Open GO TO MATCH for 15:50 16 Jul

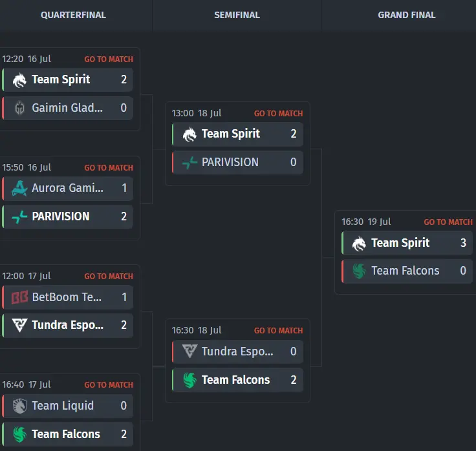click(109, 168)
